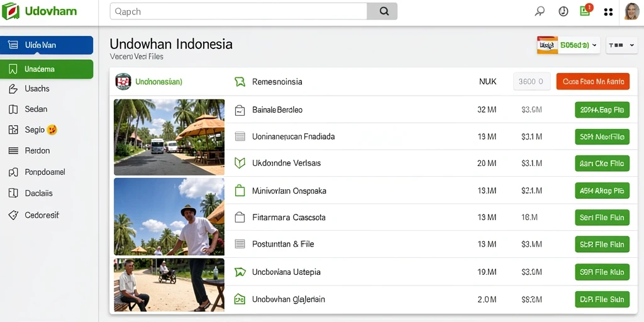
Task: Open the palm road thumbnail image
Action: [169, 137]
